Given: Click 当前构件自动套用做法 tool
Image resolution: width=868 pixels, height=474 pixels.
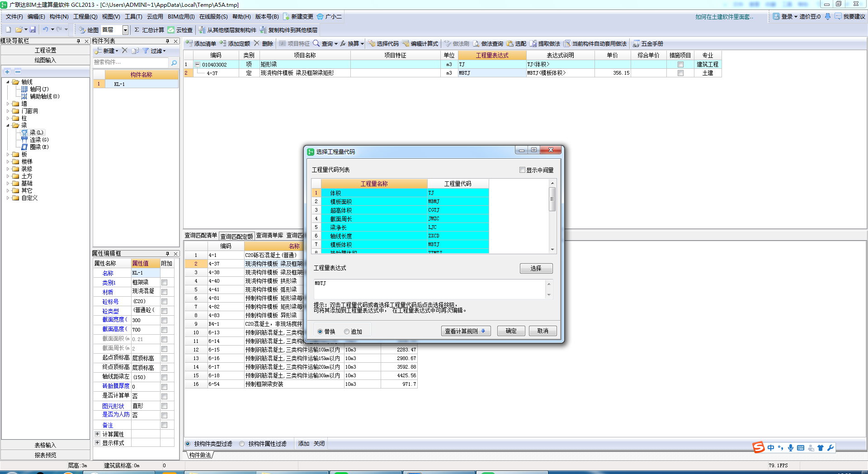Looking at the screenshot, I should [x=595, y=43].
